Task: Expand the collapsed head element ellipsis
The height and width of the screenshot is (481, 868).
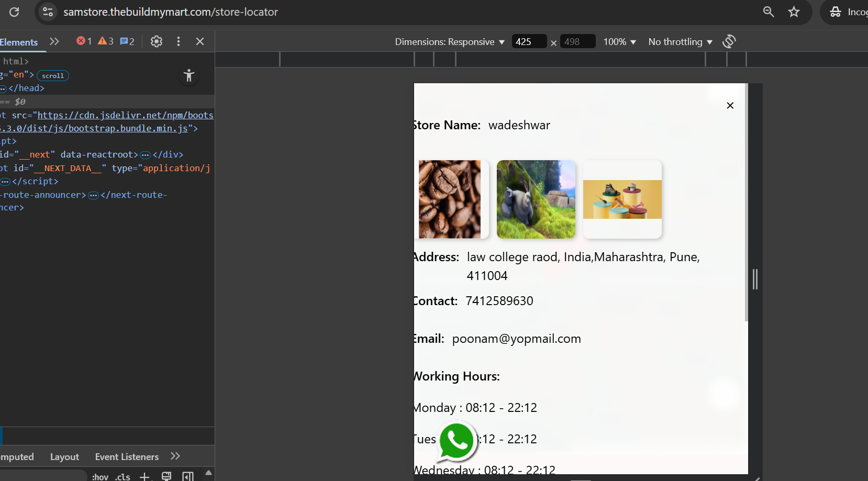Action: 3,88
